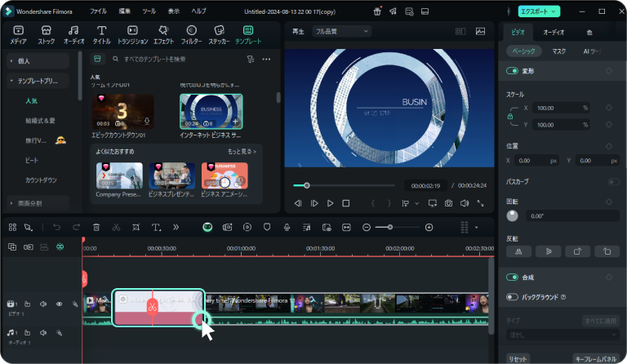The image size is (627, 364).
Task: Open the File (ファイル) menu
Action: coord(98,11)
